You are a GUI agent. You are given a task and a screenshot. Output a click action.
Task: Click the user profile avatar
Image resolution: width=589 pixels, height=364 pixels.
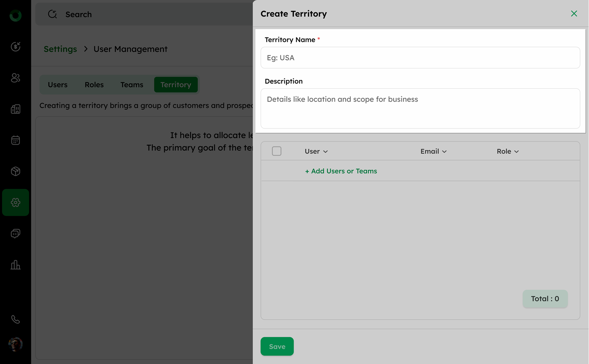[x=15, y=344]
